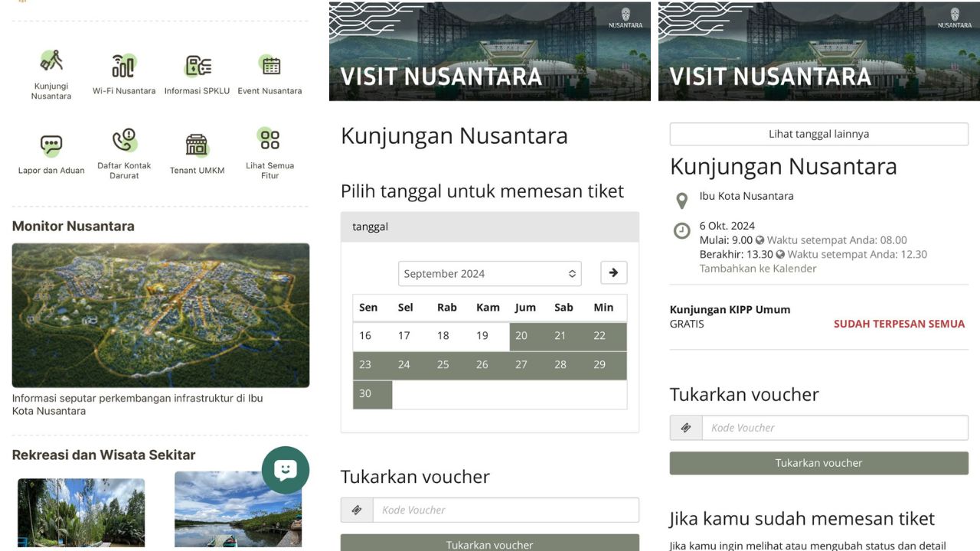980x551 pixels.
Task: Focus the Kode Voucher field in middle panel
Action: (505, 510)
